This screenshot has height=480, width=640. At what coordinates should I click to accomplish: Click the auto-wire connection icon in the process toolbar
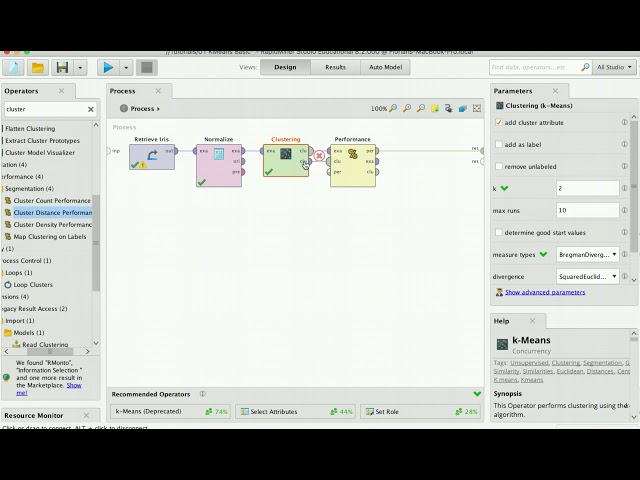point(449,108)
